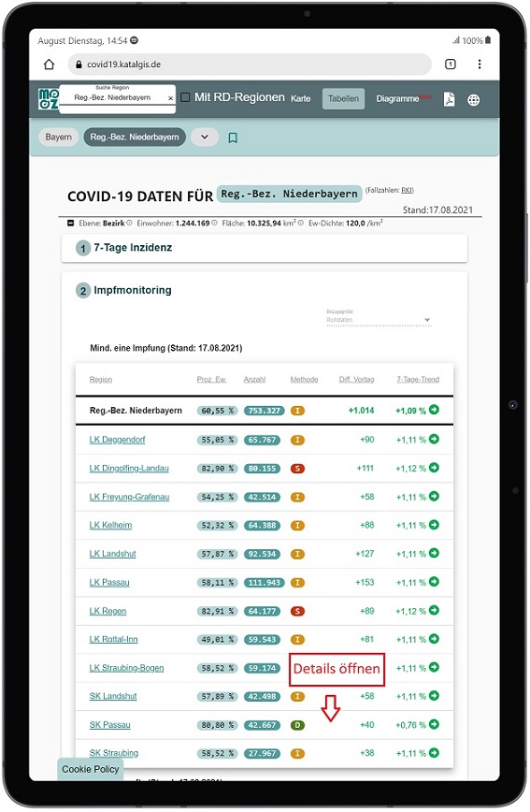The height and width of the screenshot is (812, 530).
Task: Expand the breadcrumb chevron dropdown
Action: pyautogui.click(x=205, y=138)
